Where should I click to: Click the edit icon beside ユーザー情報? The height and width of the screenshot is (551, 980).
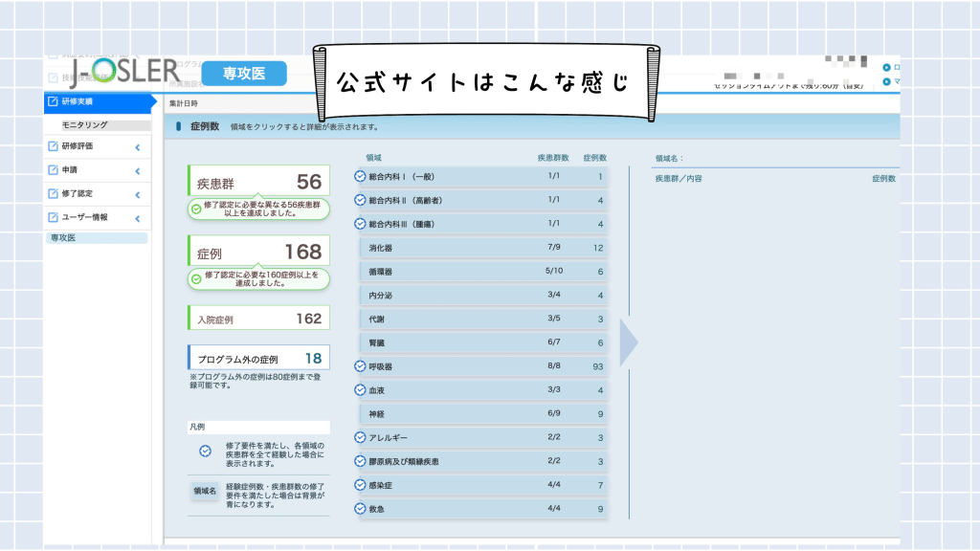[53, 217]
